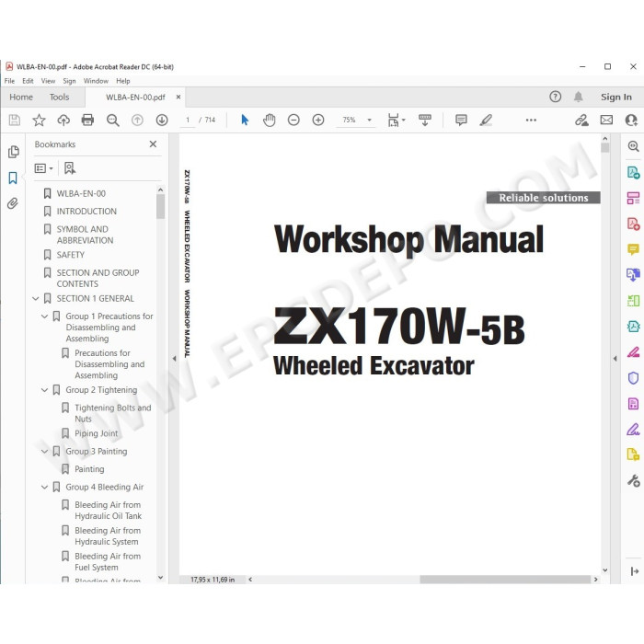Collapse Group 3 Painting bookmark
The height and width of the screenshot is (644, 644).
click(45, 452)
